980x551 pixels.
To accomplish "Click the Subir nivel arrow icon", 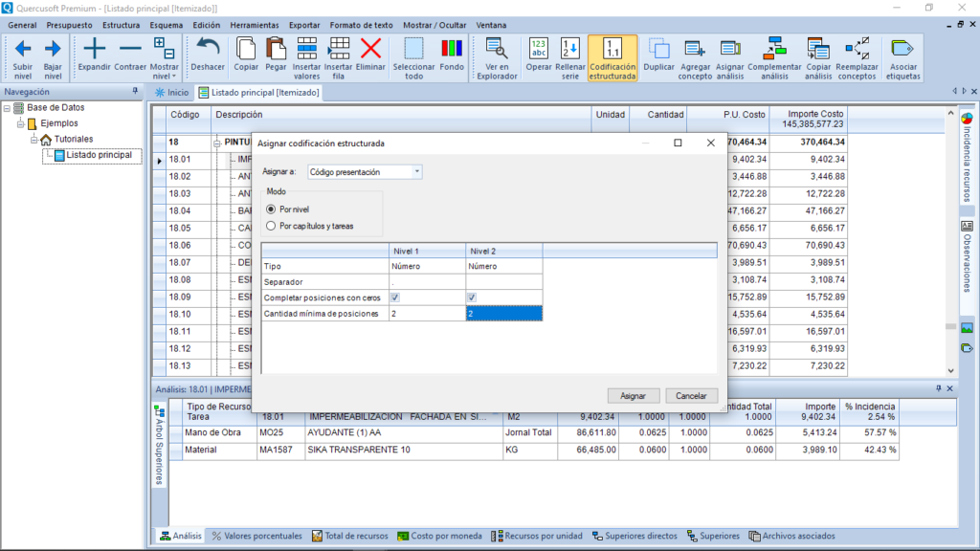I will point(23,49).
